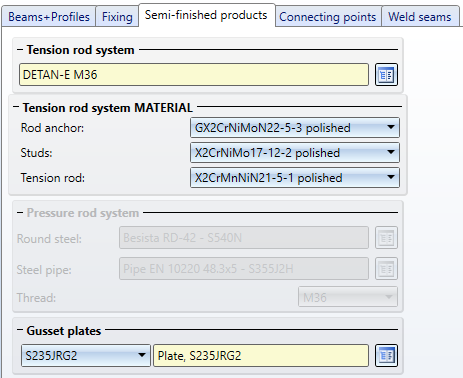The image size is (463, 378).
Task: Click catalog icon next to Steel pipe field
Action: [386, 268]
